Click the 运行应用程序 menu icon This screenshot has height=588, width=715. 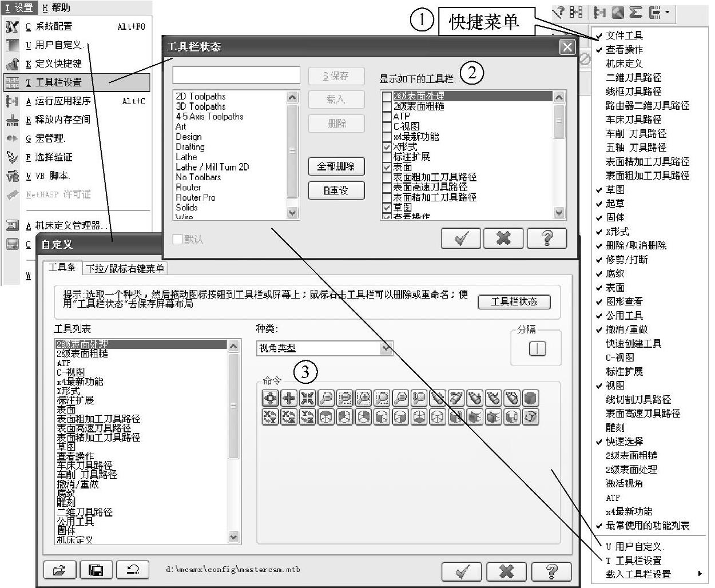[x=13, y=101]
